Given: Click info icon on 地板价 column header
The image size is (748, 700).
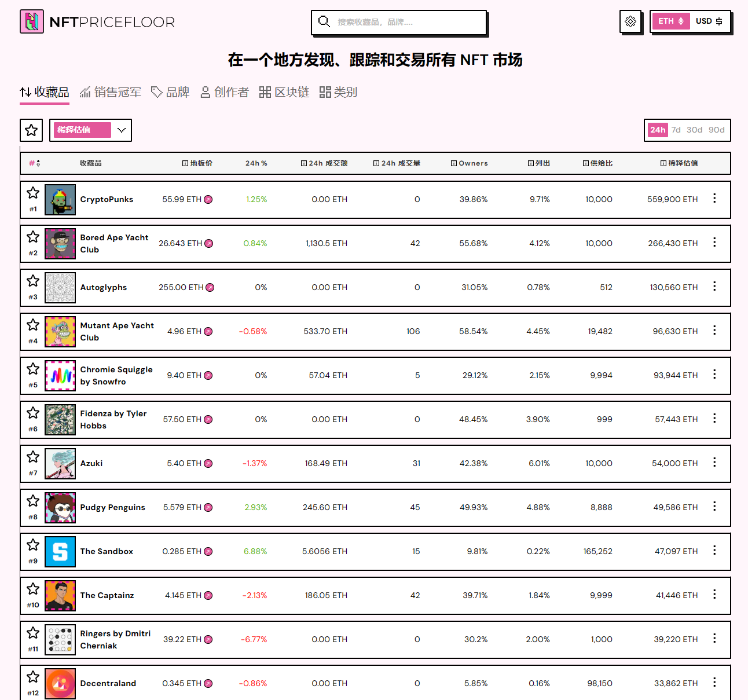Looking at the screenshot, I should coord(185,163).
